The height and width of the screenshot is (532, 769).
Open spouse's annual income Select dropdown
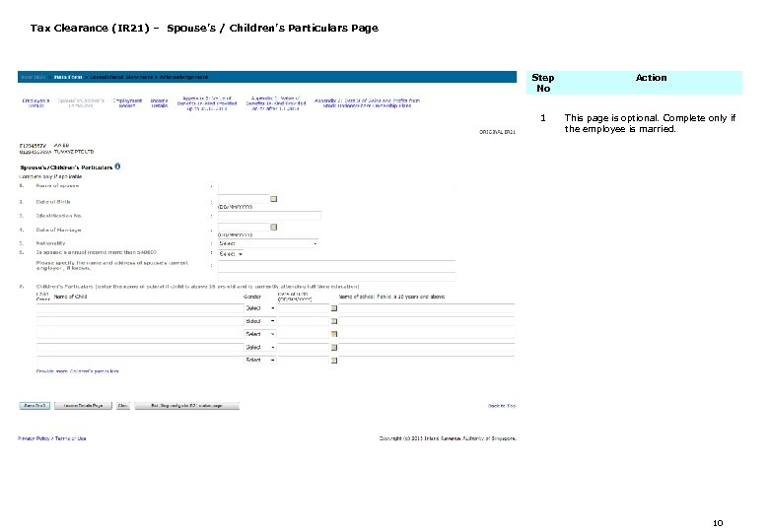pos(231,254)
